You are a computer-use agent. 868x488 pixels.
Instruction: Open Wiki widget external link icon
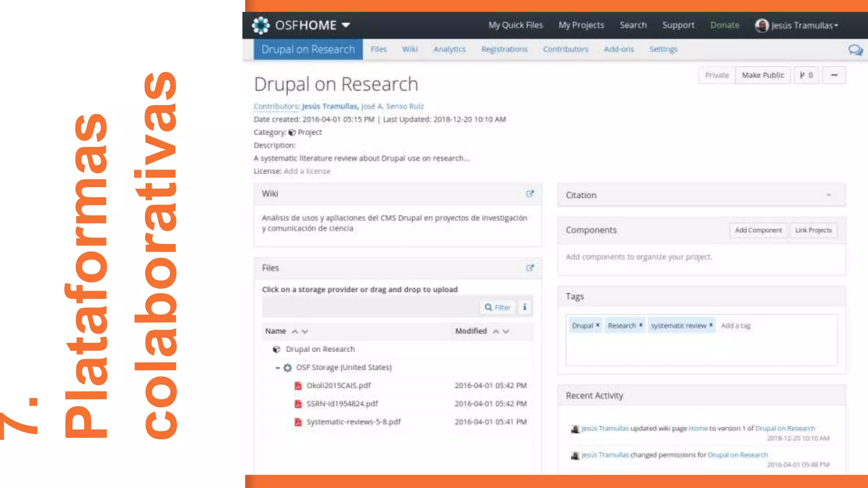tap(530, 194)
